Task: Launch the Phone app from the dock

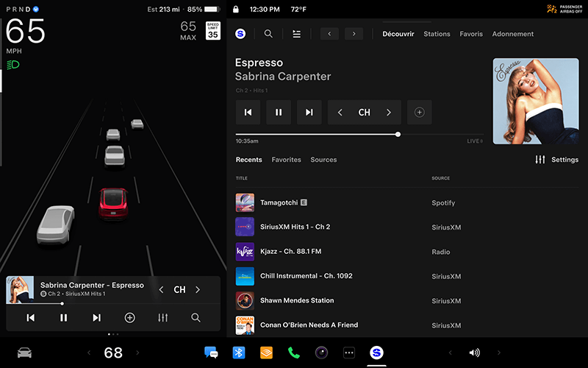Action: 294,353
